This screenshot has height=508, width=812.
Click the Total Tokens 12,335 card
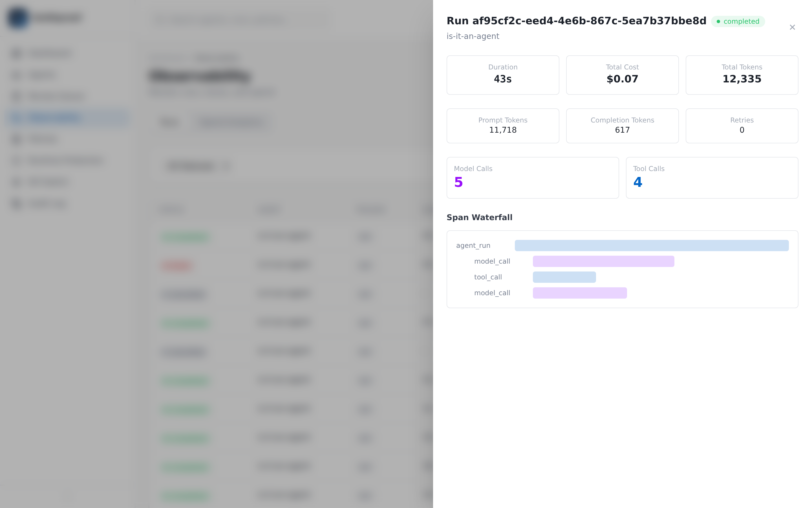tap(742, 75)
